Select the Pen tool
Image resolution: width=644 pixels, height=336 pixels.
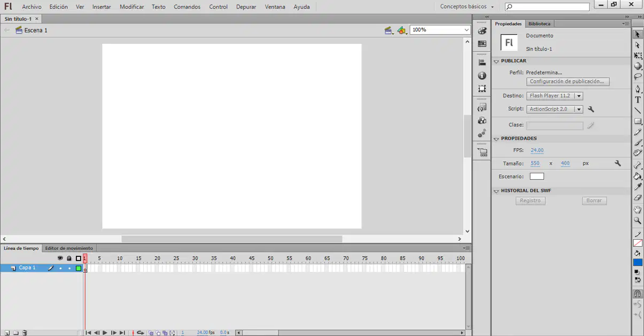(638, 89)
